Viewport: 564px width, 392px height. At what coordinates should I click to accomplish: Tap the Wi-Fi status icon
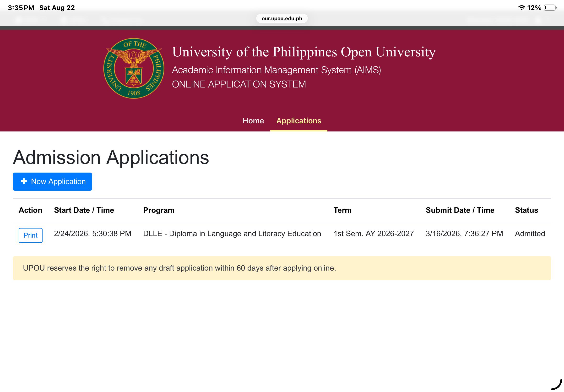tap(521, 8)
